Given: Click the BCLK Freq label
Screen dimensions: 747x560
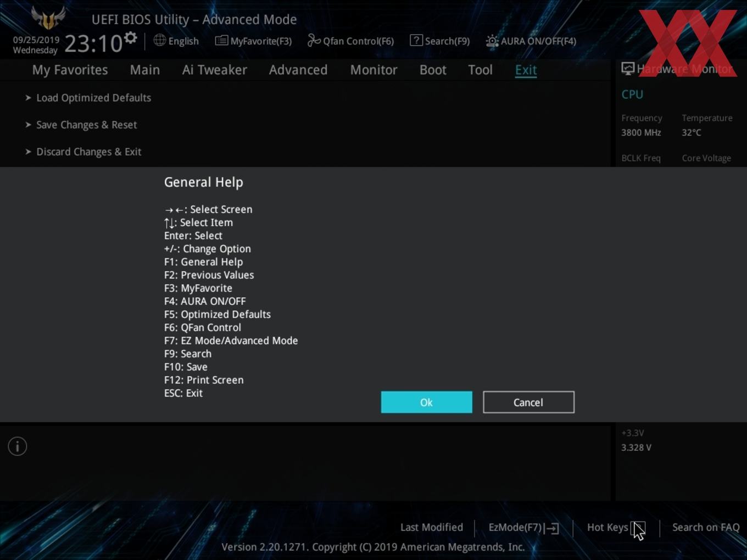Looking at the screenshot, I should (641, 158).
